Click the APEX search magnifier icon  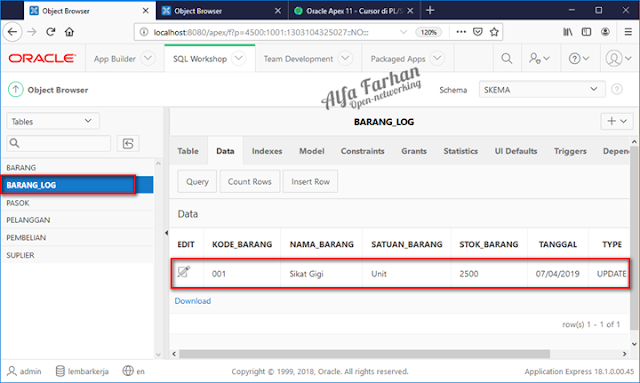[x=507, y=58]
